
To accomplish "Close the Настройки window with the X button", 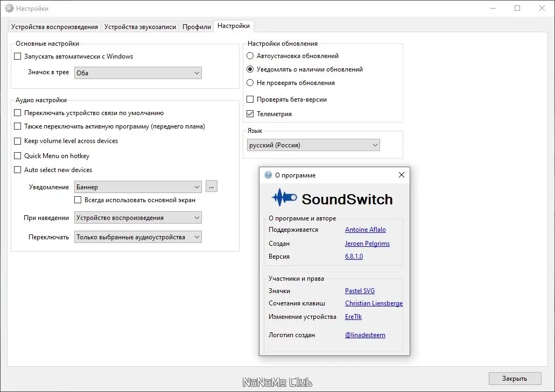I will pyautogui.click(x=542, y=8).
